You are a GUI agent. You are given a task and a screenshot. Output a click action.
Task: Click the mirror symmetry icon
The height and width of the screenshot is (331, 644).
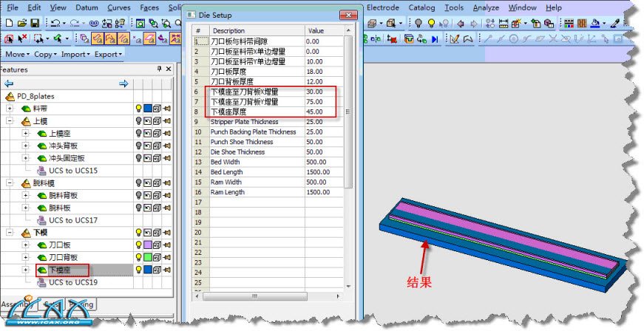(x=376, y=39)
